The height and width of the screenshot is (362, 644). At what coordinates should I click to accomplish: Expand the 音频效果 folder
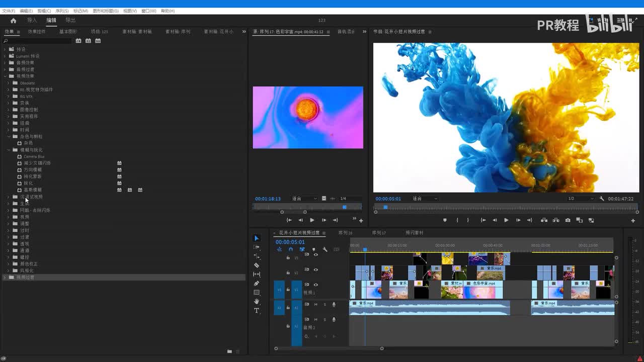tap(5, 63)
